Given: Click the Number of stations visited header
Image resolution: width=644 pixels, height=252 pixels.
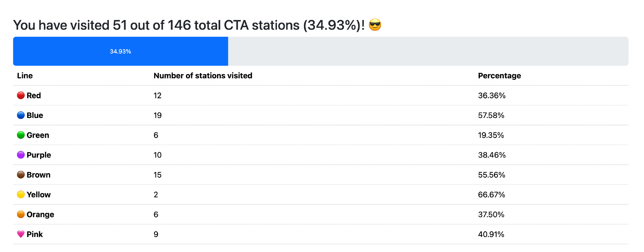Looking at the screenshot, I should coord(203,76).
